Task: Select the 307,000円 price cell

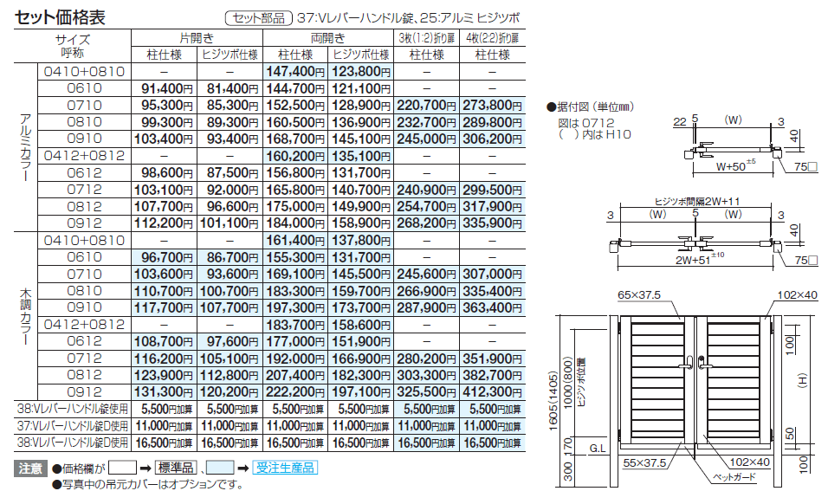Action: pyautogui.click(x=492, y=275)
